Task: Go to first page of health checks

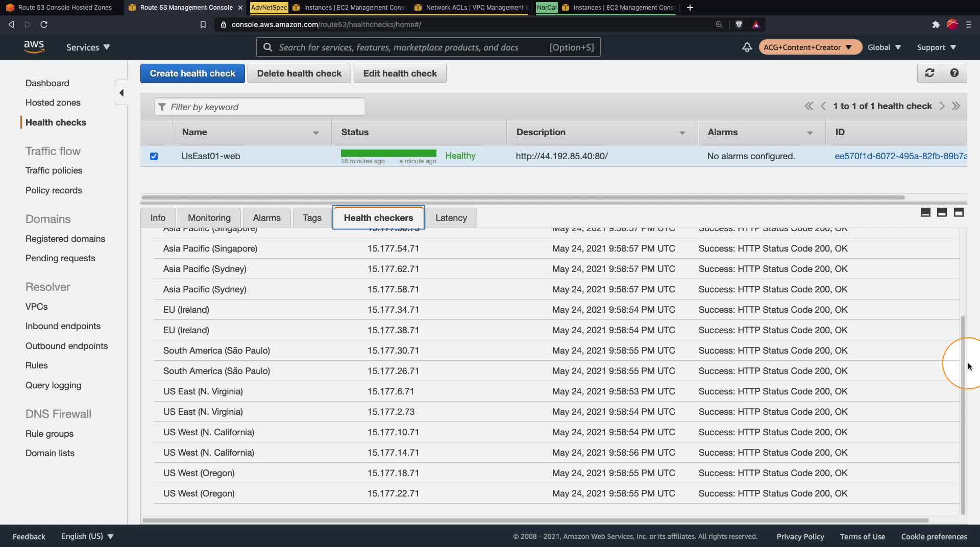Action: pos(808,106)
